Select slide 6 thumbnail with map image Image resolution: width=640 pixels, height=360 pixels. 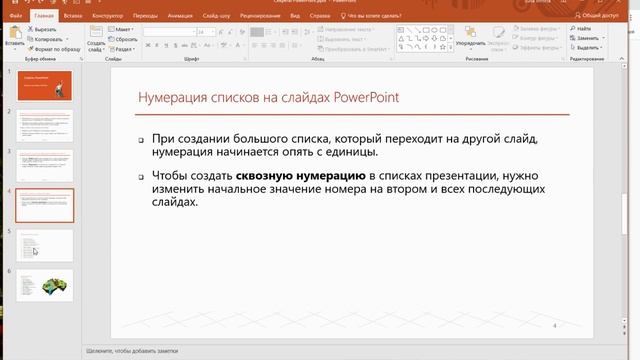coord(44,285)
